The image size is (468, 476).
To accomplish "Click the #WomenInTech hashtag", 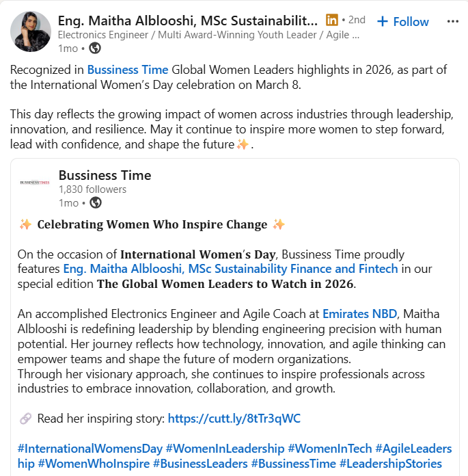I will 329,449.
